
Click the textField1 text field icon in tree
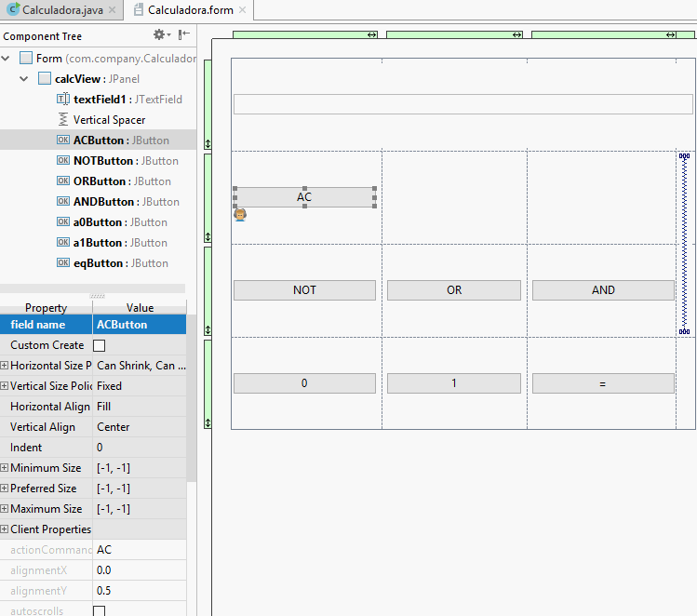[x=63, y=100]
